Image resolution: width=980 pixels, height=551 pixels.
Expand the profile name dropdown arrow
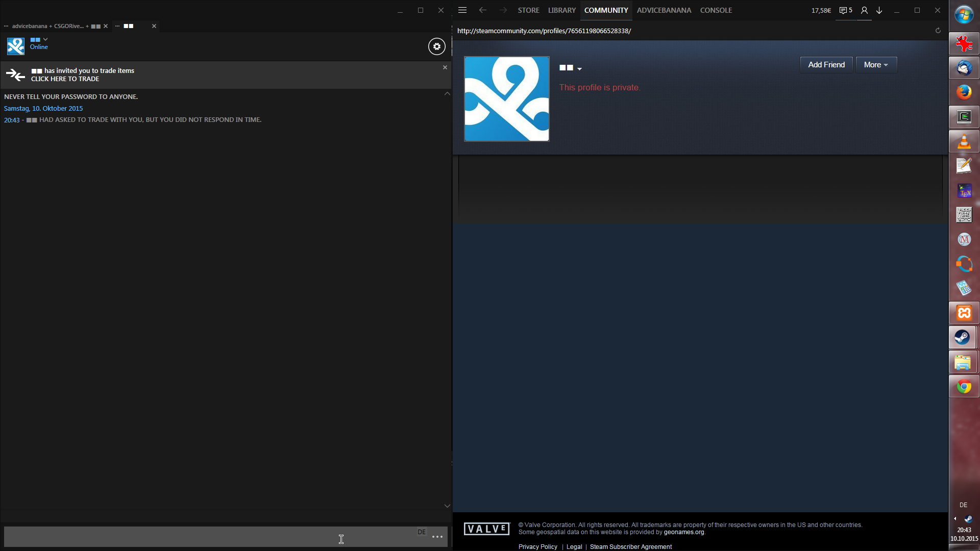coord(579,68)
